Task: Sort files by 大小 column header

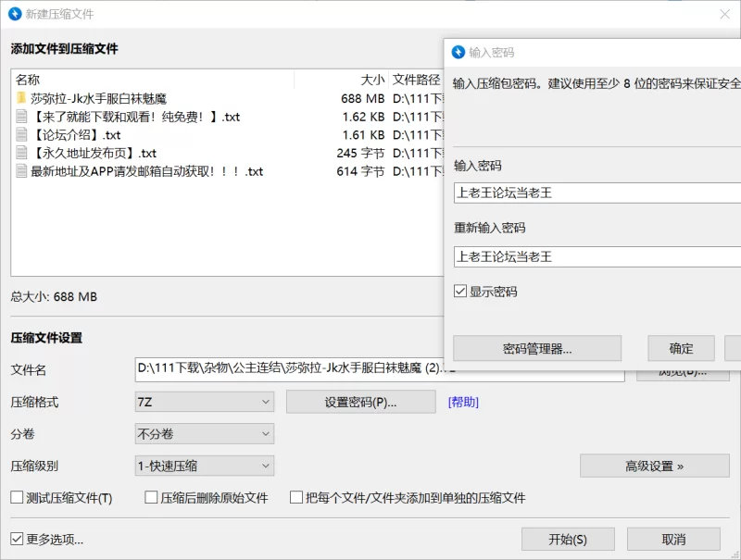Action: (370, 80)
